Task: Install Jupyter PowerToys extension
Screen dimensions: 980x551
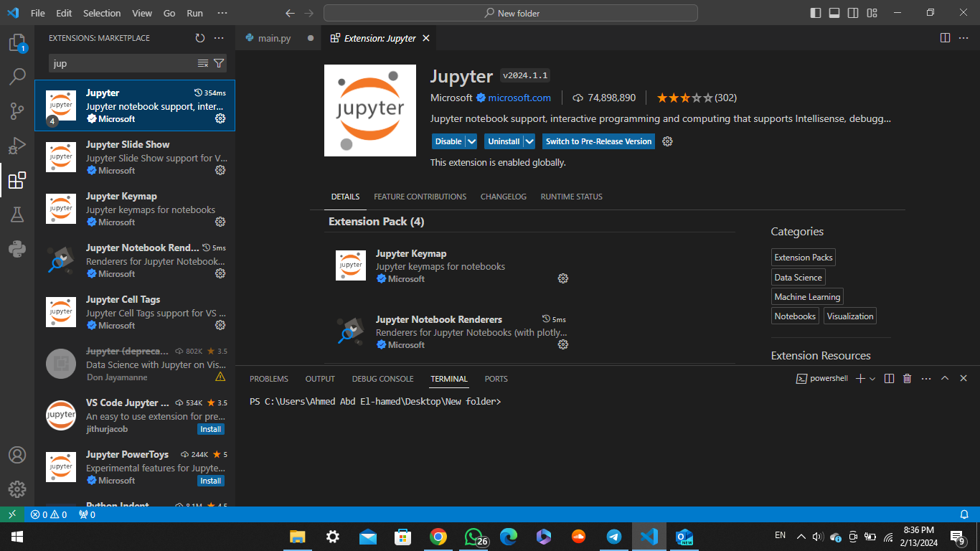Action: coord(211,481)
